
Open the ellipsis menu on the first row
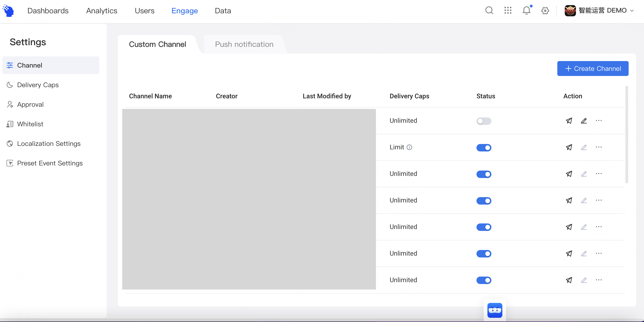coord(599,120)
